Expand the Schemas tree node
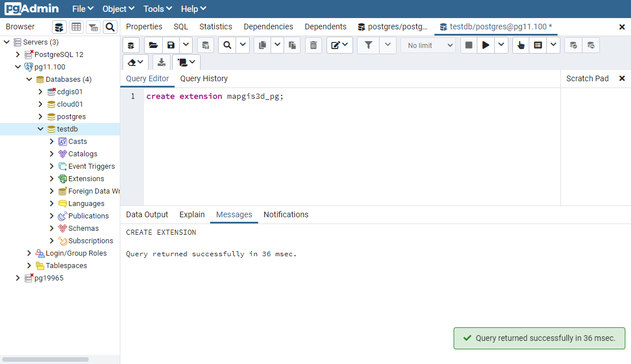Image resolution: width=631 pixels, height=364 pixels. click(52, 229)
